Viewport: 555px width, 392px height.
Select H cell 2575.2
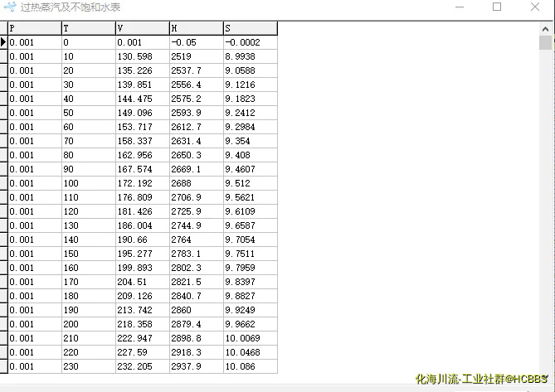[x=197, y=99]
